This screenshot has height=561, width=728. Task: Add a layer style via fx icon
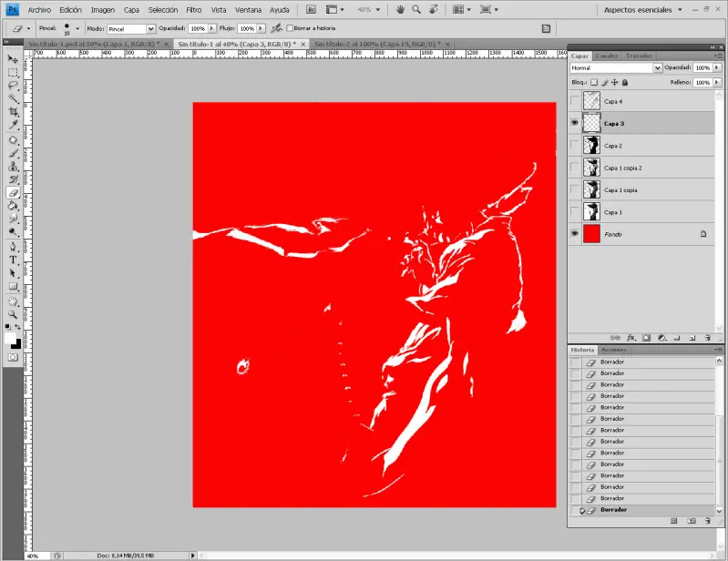pos(631,338)
